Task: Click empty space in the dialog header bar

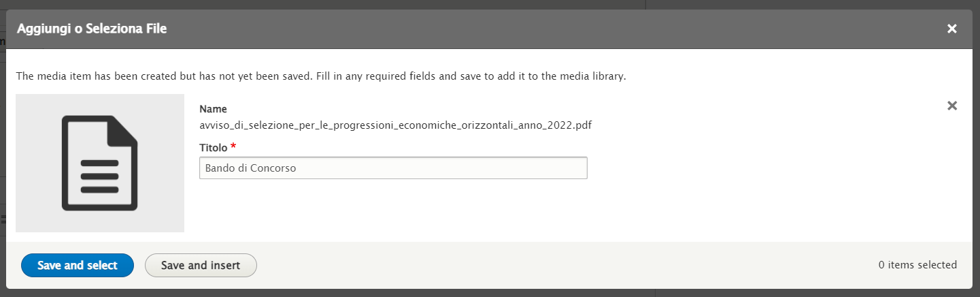Action: pos(544,29)
